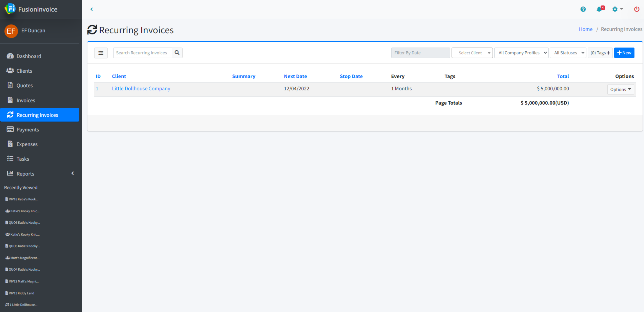The width and height of the screenshot is (644, 312).
Task: Click the EF user avatar
Action: 11,31
